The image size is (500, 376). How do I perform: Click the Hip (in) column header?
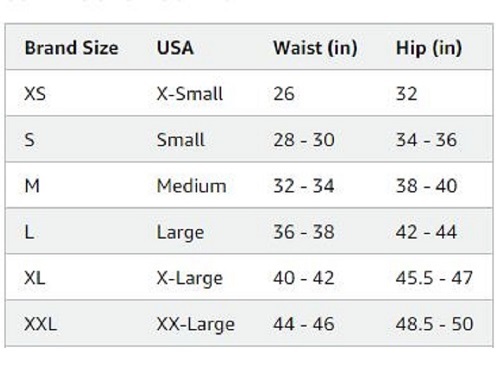tap(429, 48)
